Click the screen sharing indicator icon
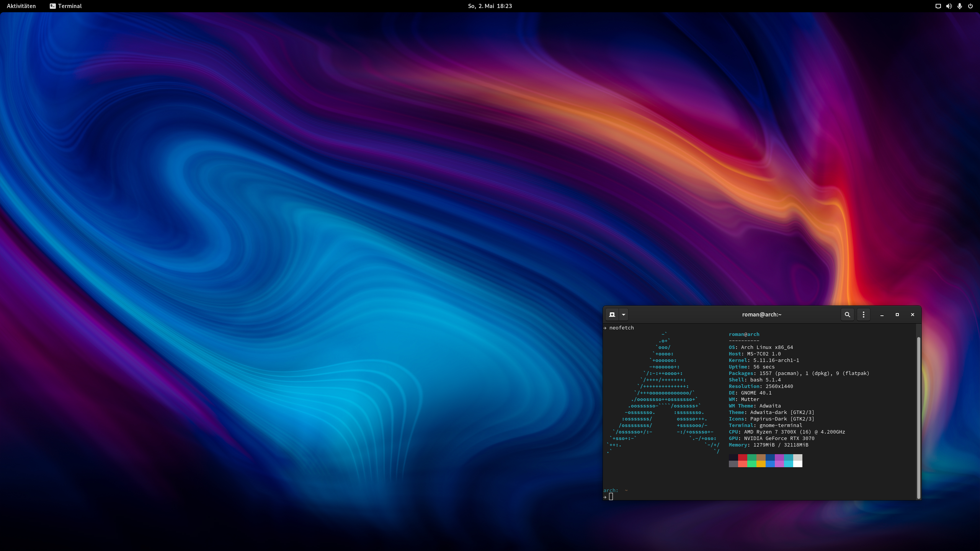This screenshot has height=551, width=980. coord(938,6)
